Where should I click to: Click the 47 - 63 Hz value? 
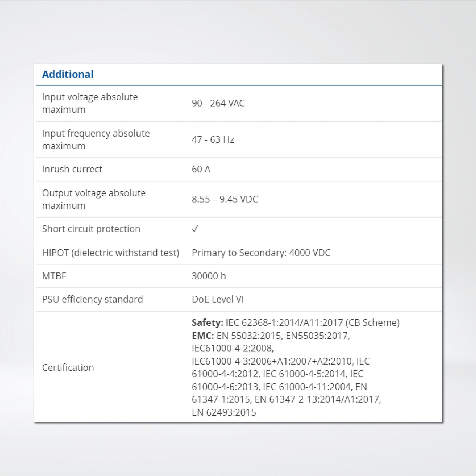(213, 139)
